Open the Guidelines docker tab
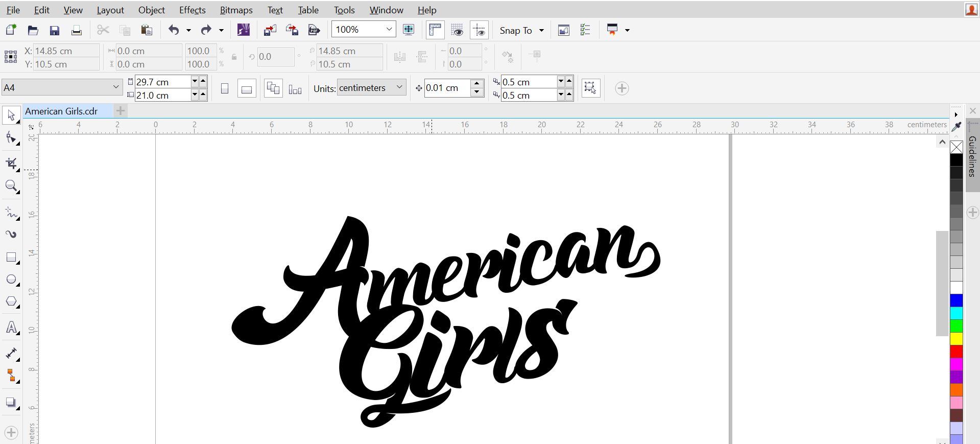Image resolution: width=980 pixels, height=444 pixels. 972,156
